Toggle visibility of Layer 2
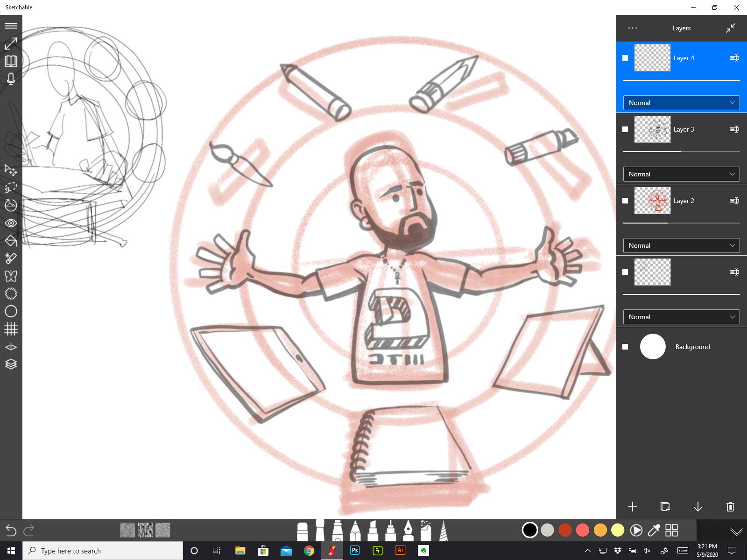The image size is (747, 560). 625,201
